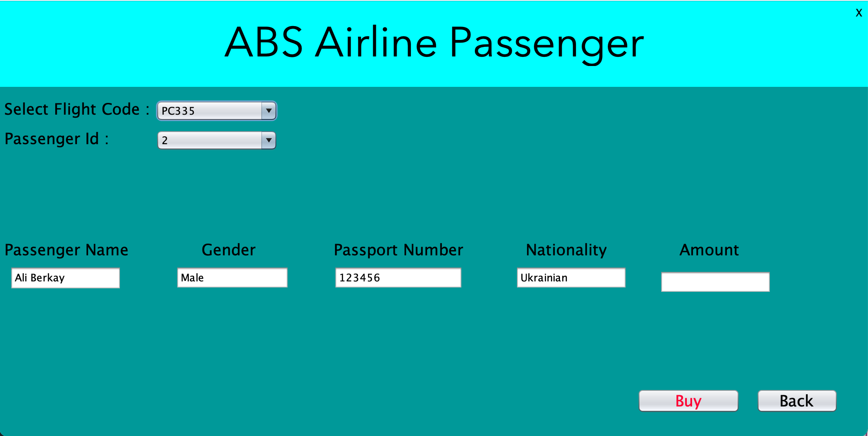The image size is (868, 436).
Task: Click the Nationality column header
Action: tap(566, 250)
